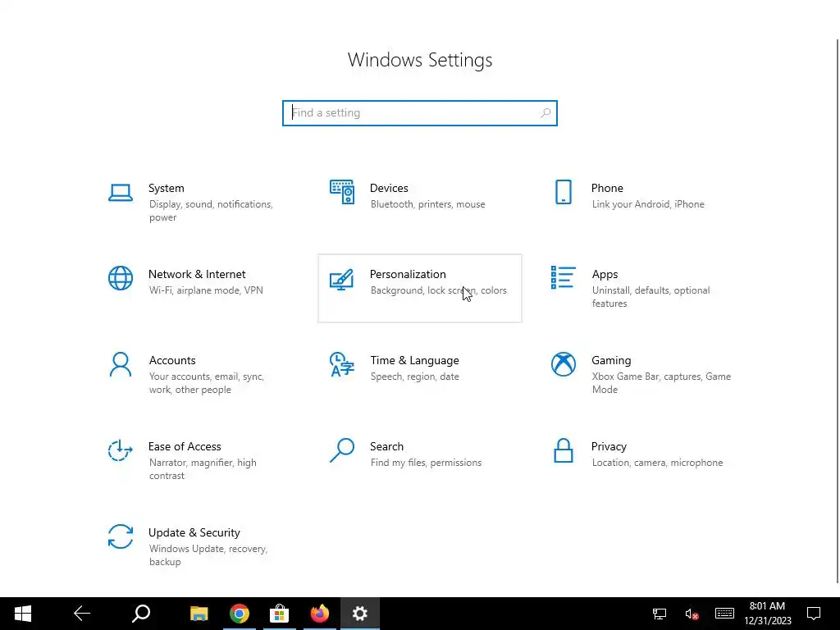Click the Ease of Access icon

coord(121,450)
